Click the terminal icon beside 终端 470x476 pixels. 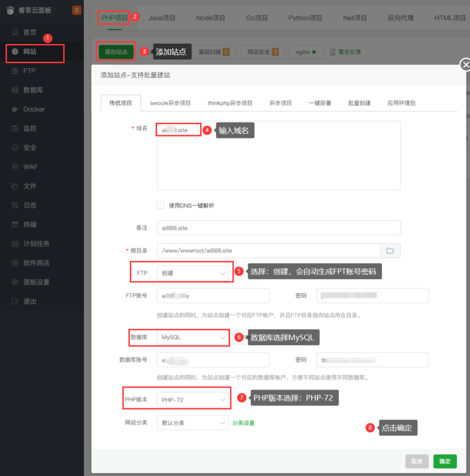point(15,224)
